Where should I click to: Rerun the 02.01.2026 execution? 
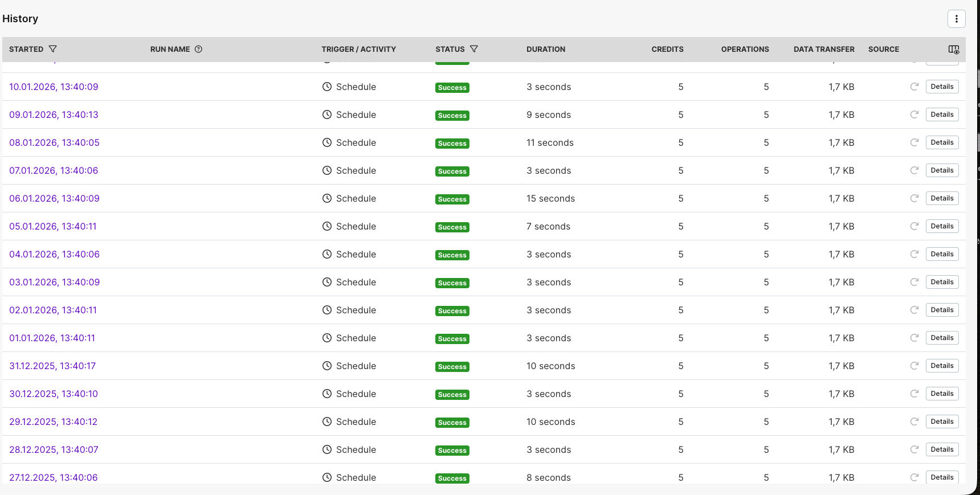(914, 310)
